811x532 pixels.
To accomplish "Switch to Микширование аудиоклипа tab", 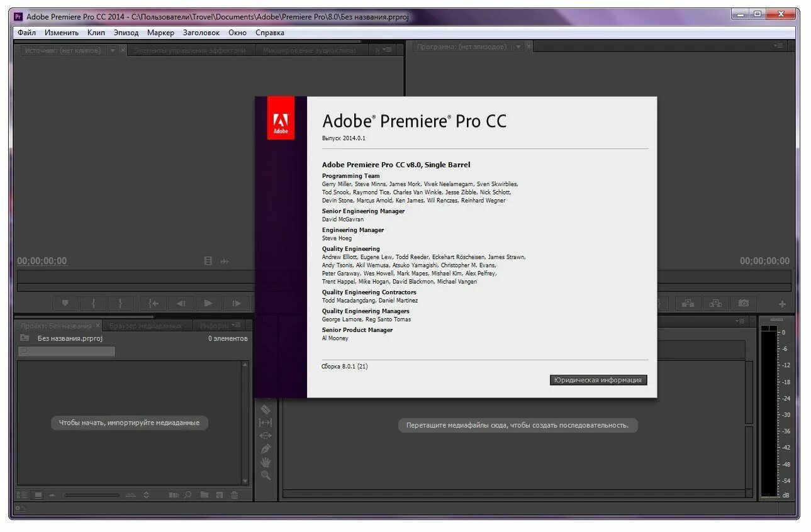I will click(x=312, y=50).
